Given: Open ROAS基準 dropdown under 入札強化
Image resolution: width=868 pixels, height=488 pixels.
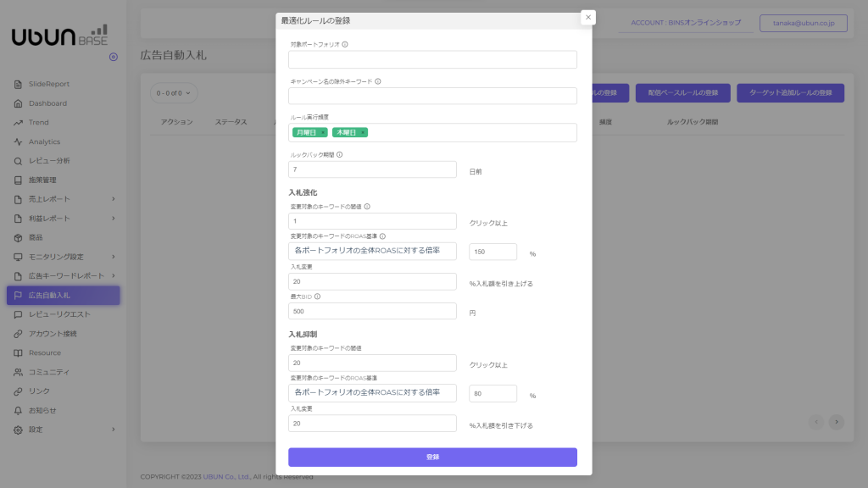Looking at the screenshot, I should click(x=372, y=251).
